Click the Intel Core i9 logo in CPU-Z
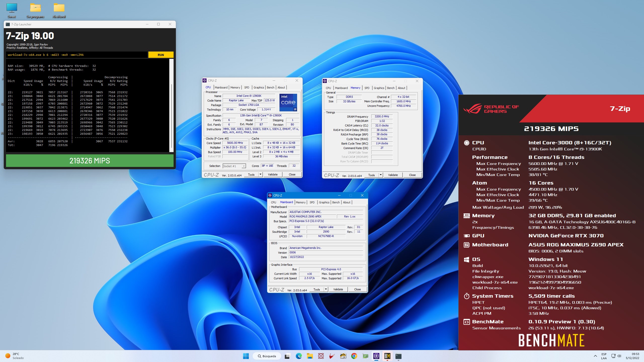Viewport: 644px width, 362px height. (x=288, y=102)
